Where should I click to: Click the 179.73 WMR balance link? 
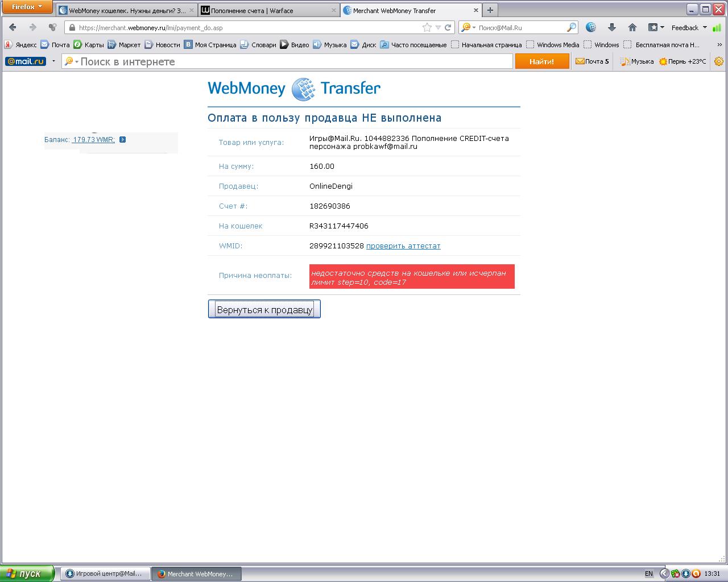93,140
